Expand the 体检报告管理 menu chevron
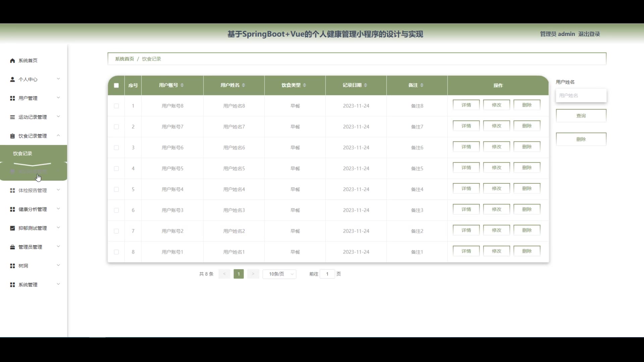Viewport: 644px width, 362px height. [58, 190]
